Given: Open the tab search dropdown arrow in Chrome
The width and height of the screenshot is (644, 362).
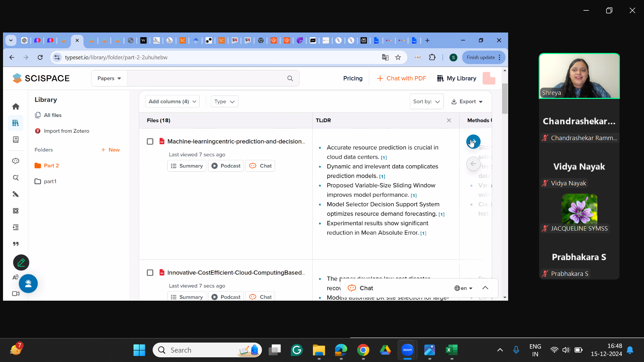Looking at the screenshot, I should pyautogui.click(x=11, y=41).
